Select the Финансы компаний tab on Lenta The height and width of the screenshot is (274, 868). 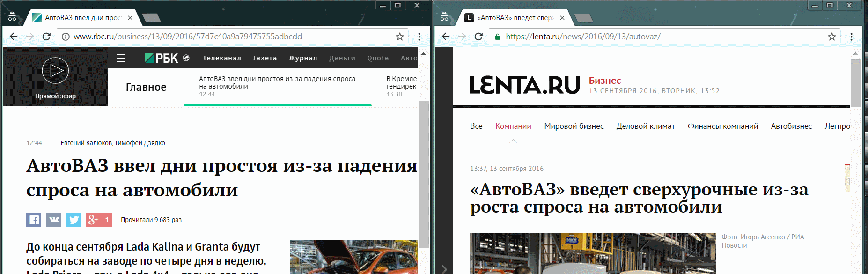tap(723, 126)
